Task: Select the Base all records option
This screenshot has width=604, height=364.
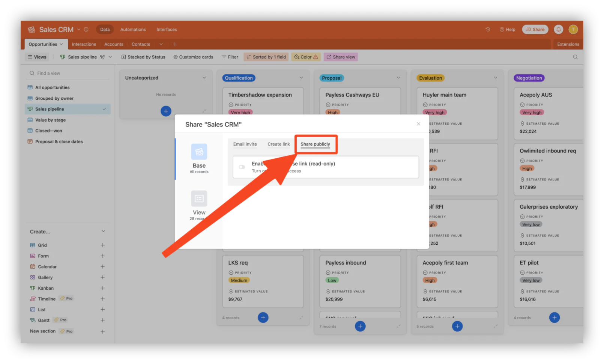Action: click(x=199, y=159)
